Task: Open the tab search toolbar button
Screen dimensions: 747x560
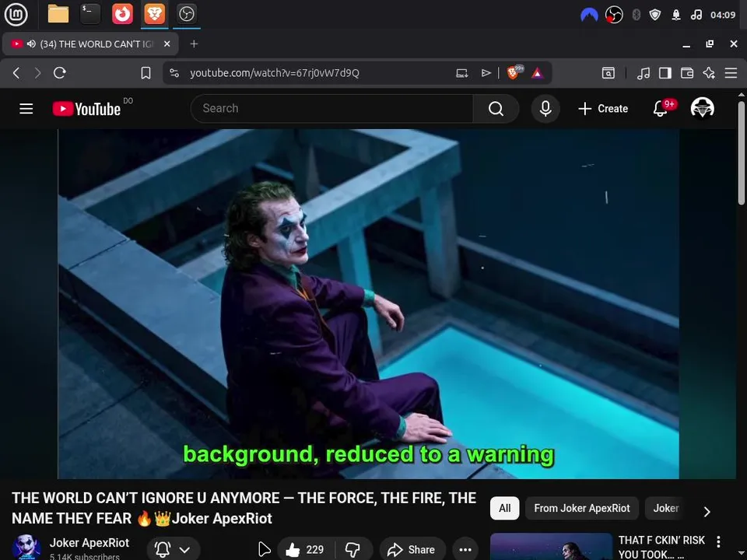Action: point(608,73)
